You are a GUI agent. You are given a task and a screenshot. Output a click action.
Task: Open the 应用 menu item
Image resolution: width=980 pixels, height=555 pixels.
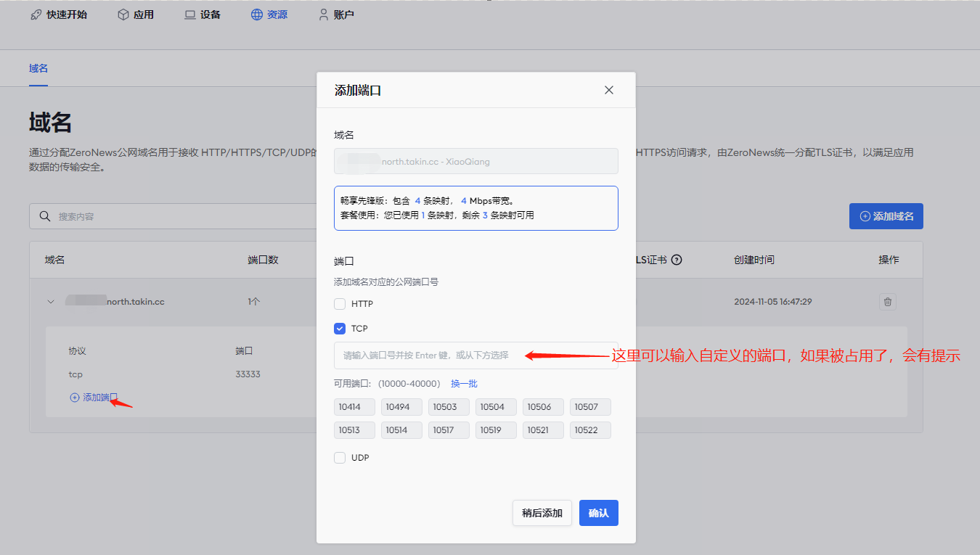[136, 15]
